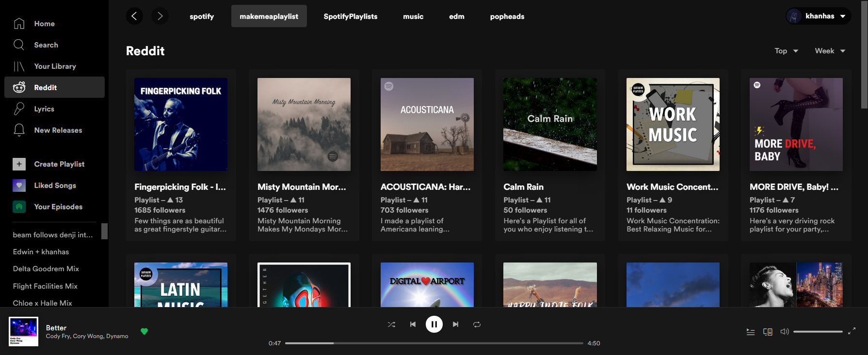Toggle shuffle playback
Viewport: 868px width, 355px height.
(391, 324)
